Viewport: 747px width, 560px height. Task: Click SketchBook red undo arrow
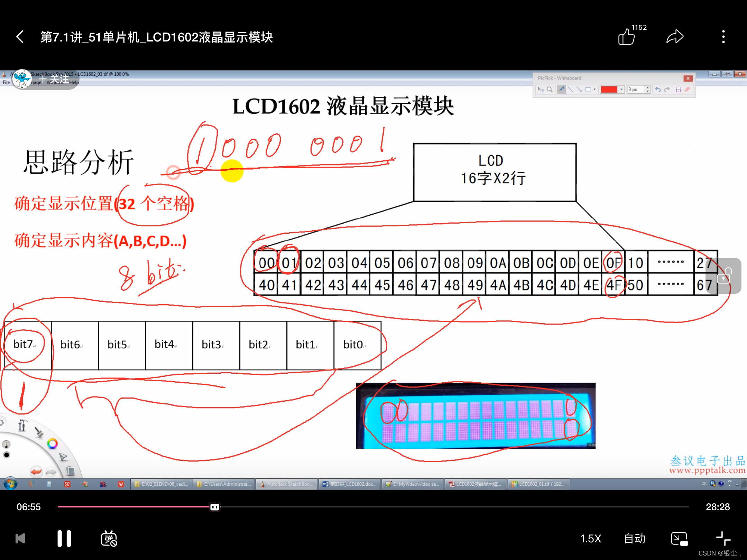click(36, 472)
